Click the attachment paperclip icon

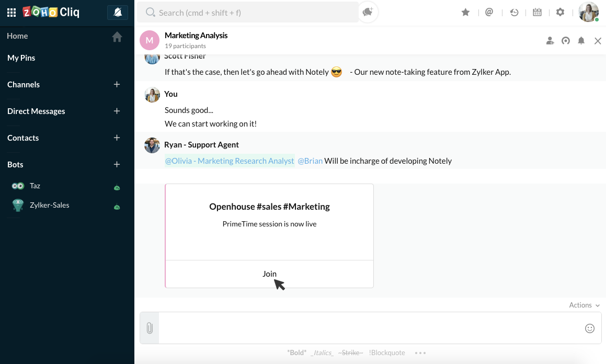(150, 328)
